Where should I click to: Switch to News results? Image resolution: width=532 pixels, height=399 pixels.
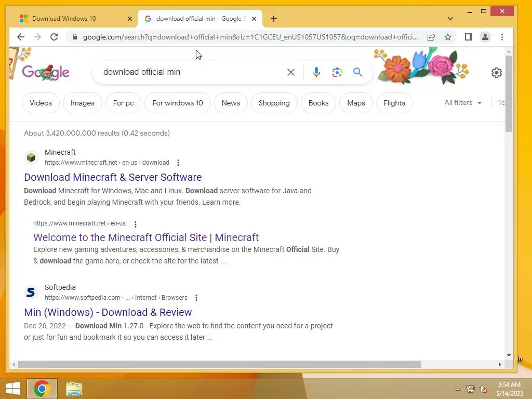coord(231,103)
